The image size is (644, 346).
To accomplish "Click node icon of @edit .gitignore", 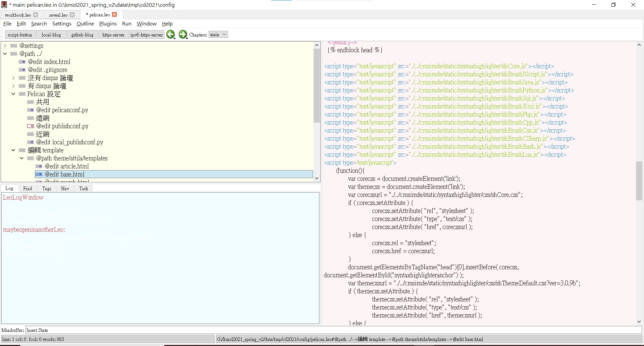I will [22, 70].
